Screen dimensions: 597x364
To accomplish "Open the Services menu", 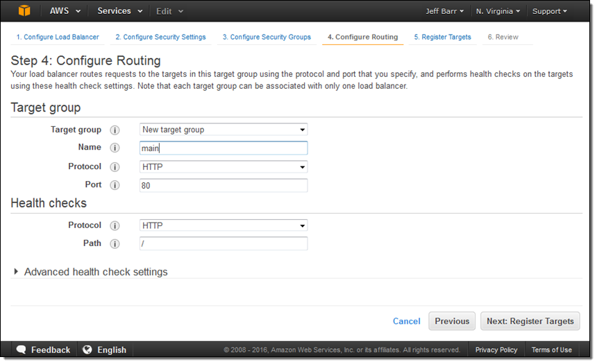I will tap(119, 11).
